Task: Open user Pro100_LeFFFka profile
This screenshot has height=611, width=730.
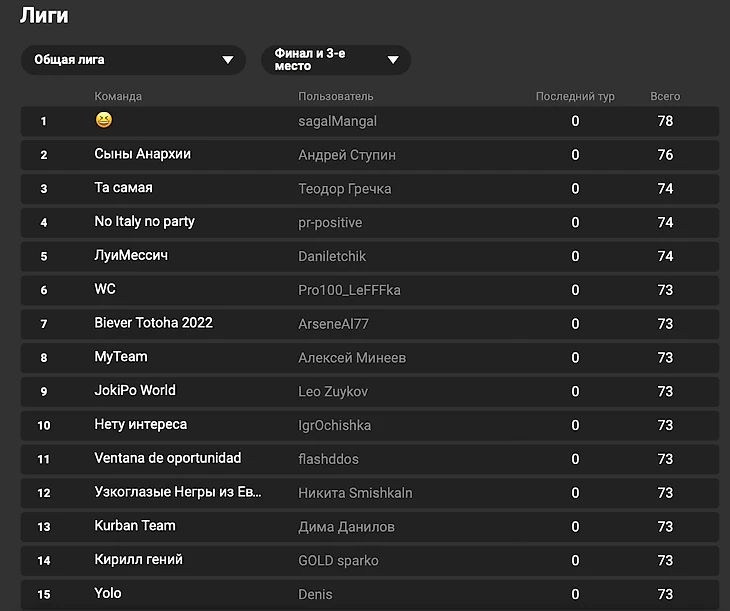Action: (349, 290)
